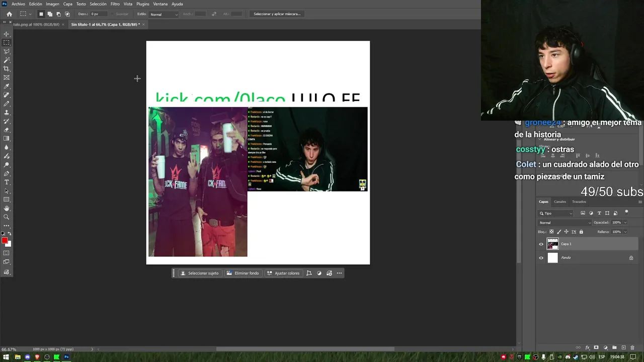Open the Filtro menu
644x362 pixels.
(115, 4)
